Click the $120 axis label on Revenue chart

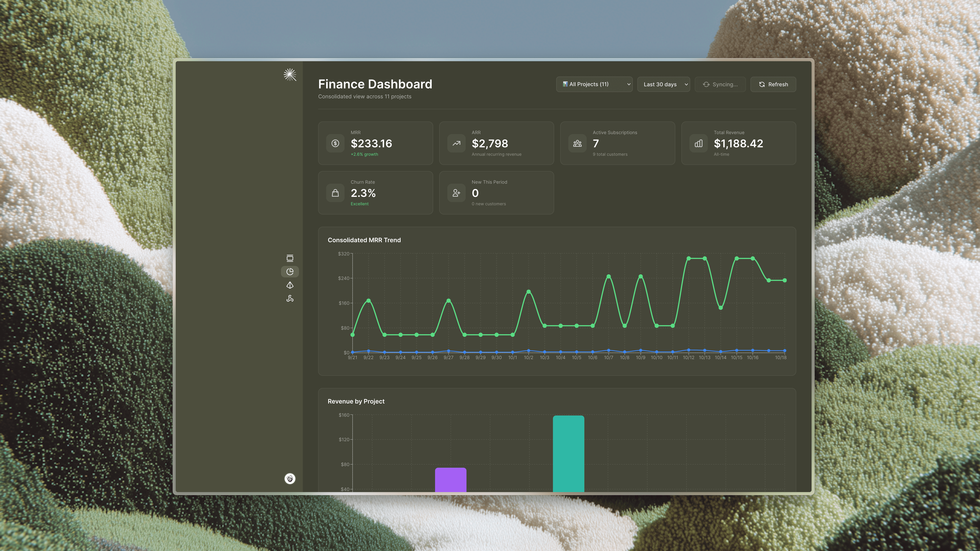(344, 439)
